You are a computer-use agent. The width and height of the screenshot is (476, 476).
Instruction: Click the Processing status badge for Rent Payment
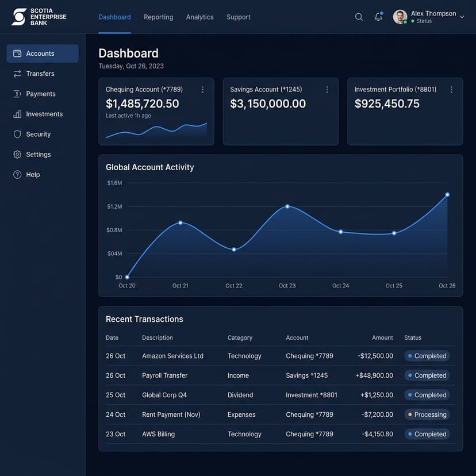coord(427,414)
